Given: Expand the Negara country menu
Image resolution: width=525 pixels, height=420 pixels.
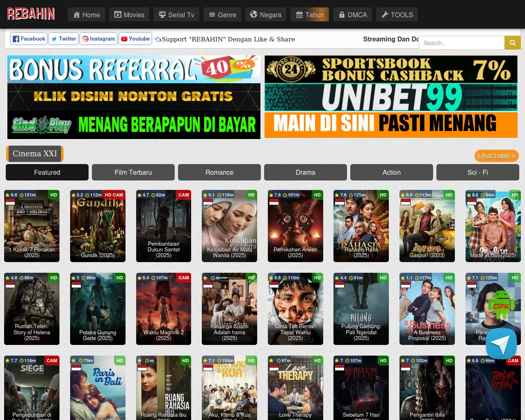Looking at the screenshot, I should pos(266,15).
